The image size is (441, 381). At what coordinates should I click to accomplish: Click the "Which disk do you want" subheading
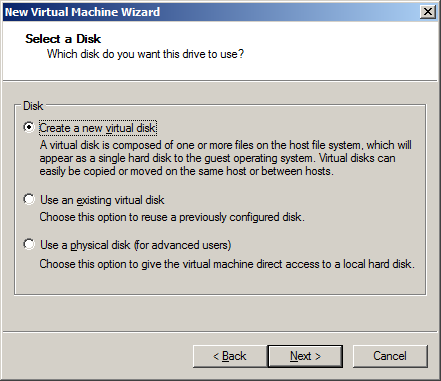click(x=145, y=54)
